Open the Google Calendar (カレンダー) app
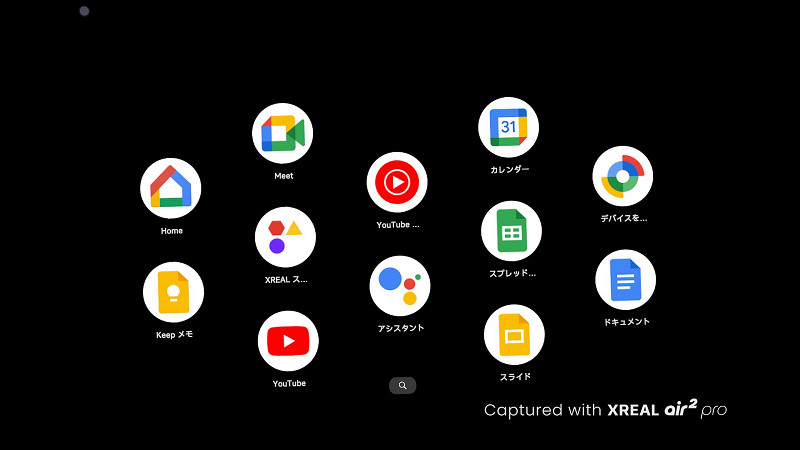This screenshot has width=800, height=450. click(x=508, y=127)
